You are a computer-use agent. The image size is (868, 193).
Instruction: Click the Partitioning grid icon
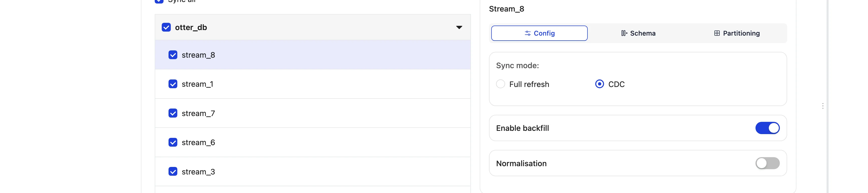point(717,33)
